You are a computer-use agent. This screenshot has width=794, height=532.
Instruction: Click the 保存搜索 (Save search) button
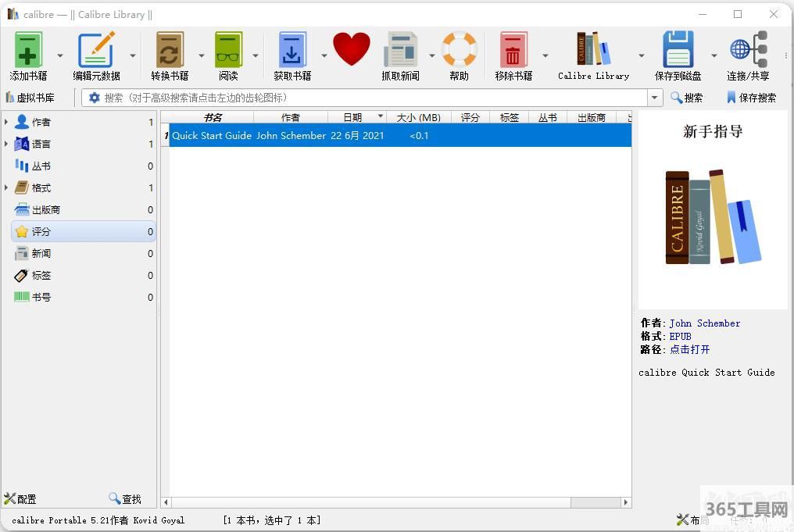pyautogui.click(x=750, y=98)
